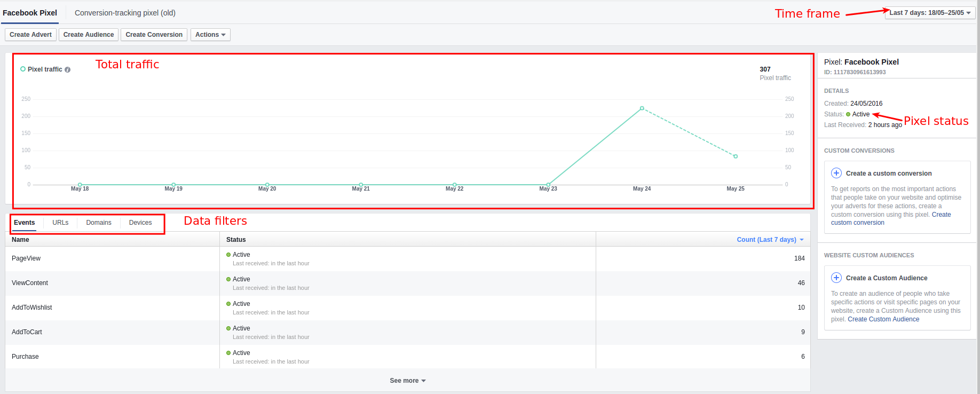Open the Create Custom Audience link
The width and height of the screenshot is (980, 394).
883,319
